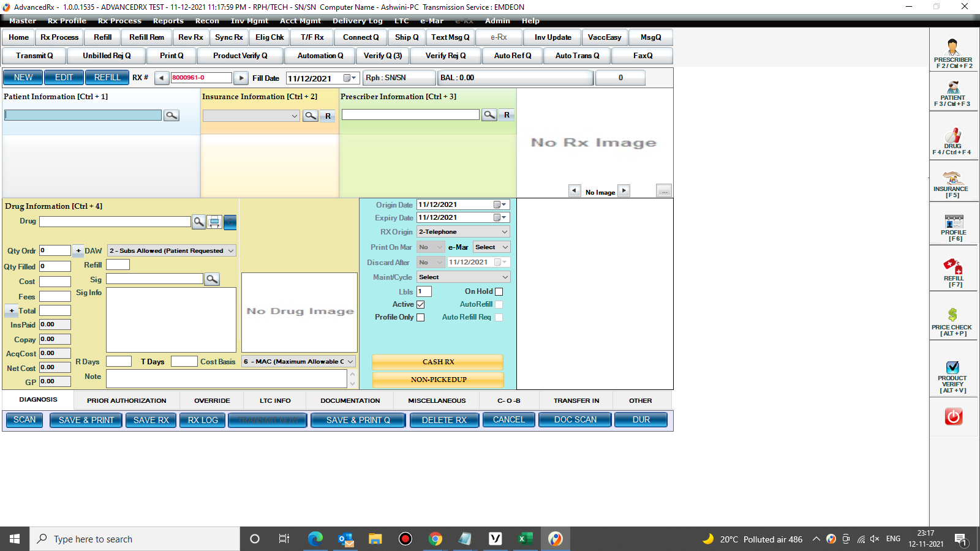Open the PATIENT F3 sidebar icon
Image resolution: width=980 pixels, height=551 pixels.
[952, 93]
